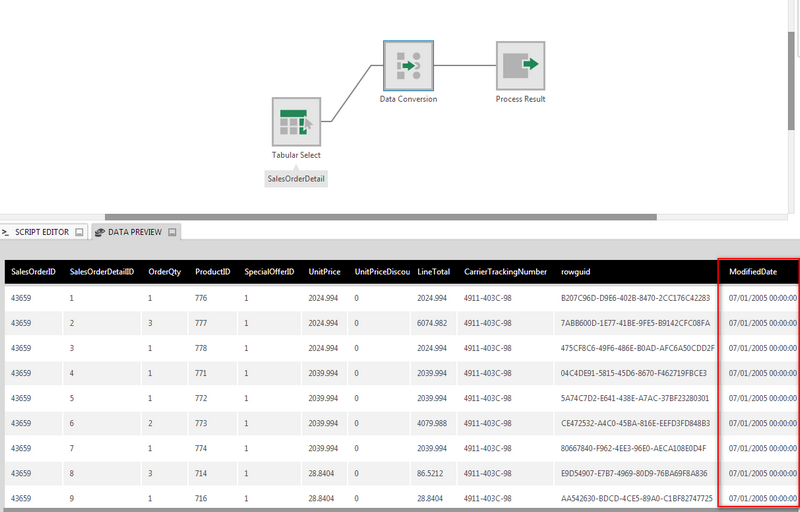800x512 pixels.
Task: Select the cell with LineTotal 6074.982
Action: click(434, 323)
